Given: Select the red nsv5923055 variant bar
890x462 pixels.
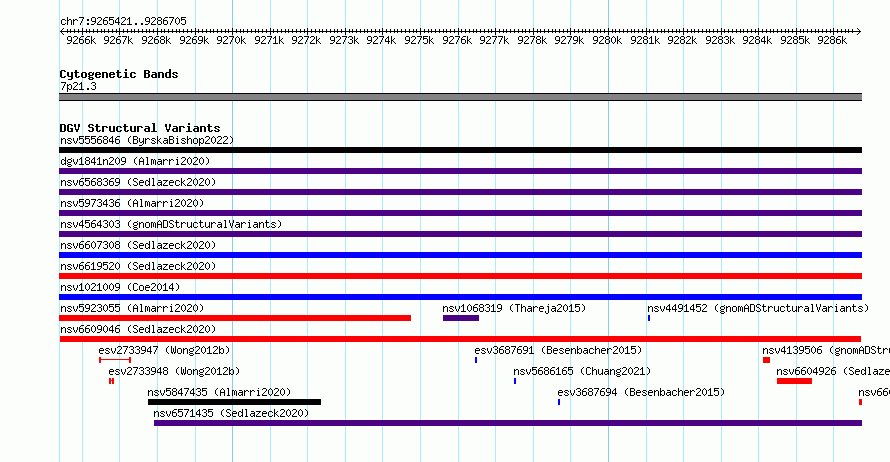Looking at the screenshot, I should point(235,318).
